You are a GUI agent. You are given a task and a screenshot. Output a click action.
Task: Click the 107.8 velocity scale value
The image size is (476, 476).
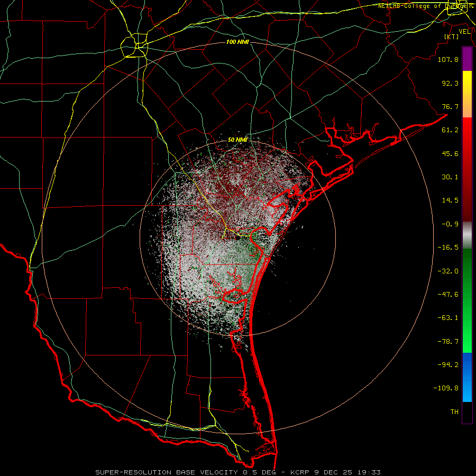pos(448,59)
